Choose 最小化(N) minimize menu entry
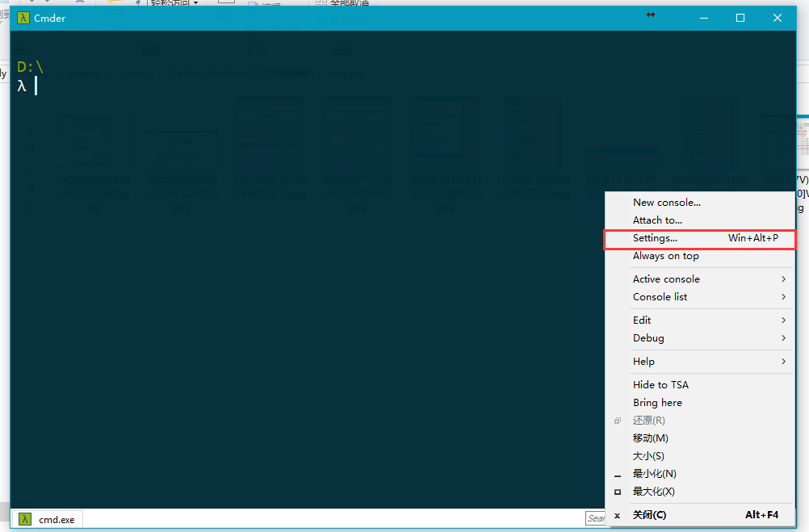 (x=700, y=474)
